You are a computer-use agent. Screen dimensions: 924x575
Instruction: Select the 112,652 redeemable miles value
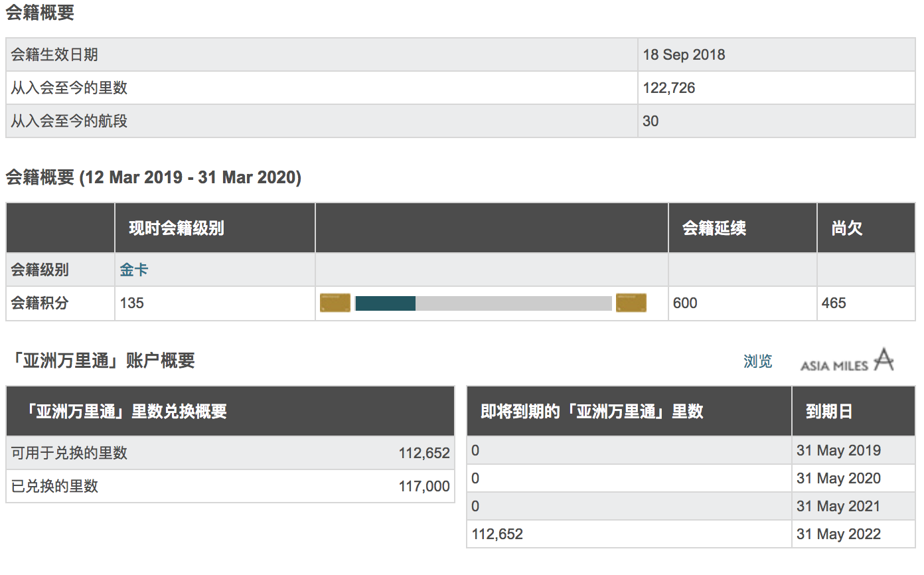(424, 453)
